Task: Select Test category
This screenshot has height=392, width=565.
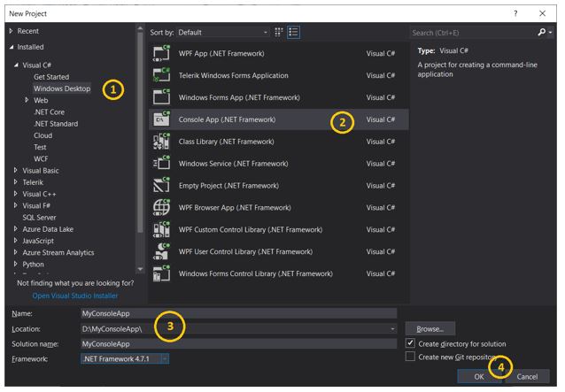Action: point(40,147)
